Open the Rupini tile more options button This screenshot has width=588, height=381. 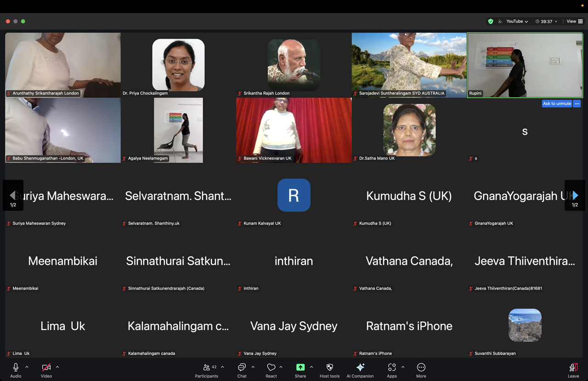pyautogui.click(x=577, y=103)
